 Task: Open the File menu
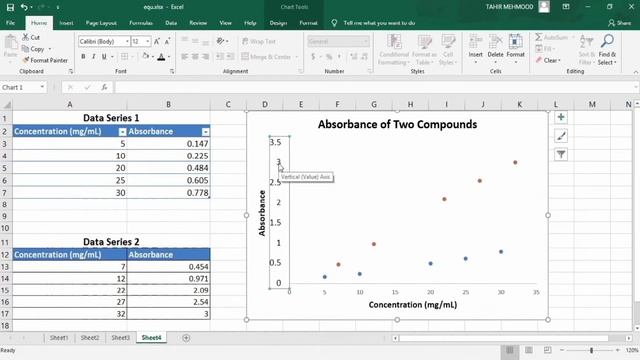pos(11,23)
